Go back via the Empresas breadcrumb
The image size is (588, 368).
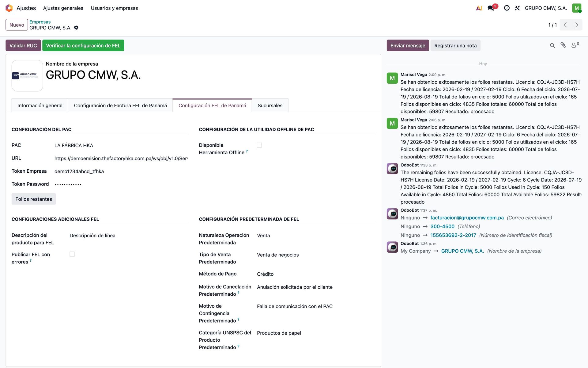(40, 22)
